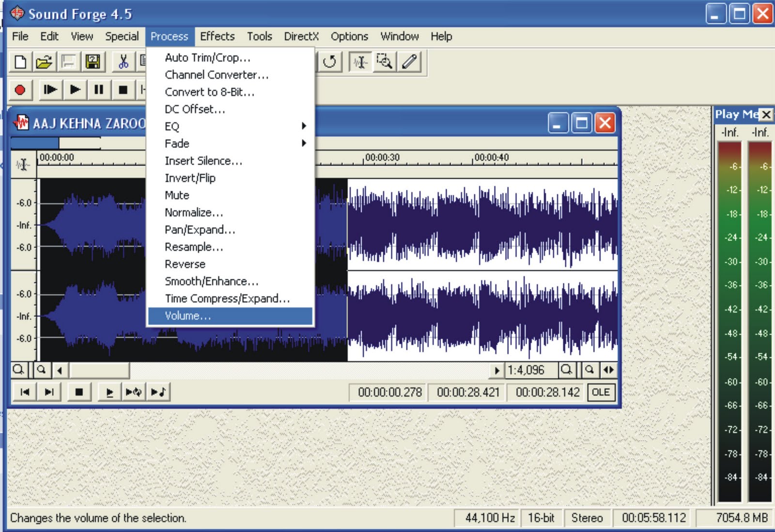Image resolution: width=775 pixels, height=532 pixels.
Task: Open the Special menu
Action: pos(122,36)
